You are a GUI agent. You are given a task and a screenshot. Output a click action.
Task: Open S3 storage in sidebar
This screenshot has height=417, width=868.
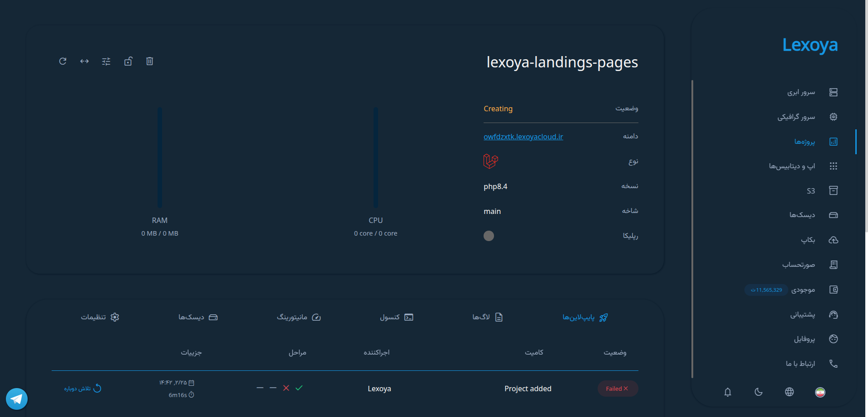822,190
